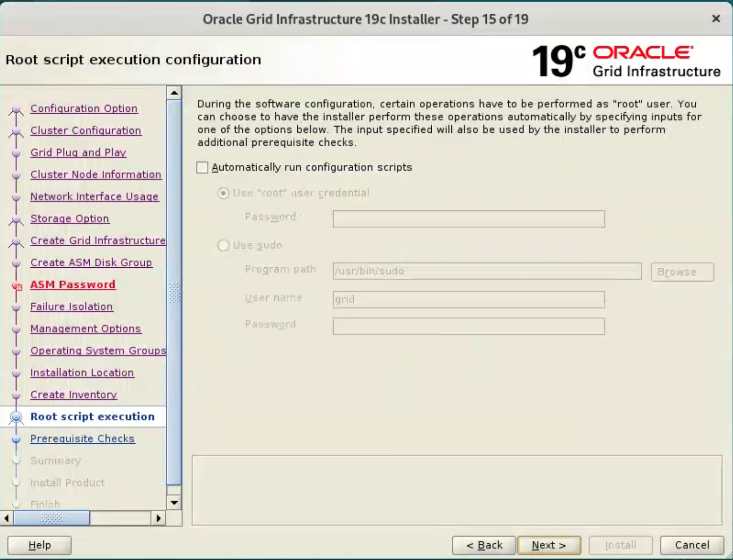Click the horizontal scrollbar thumb under step list
The width and height of the screenshot is (733, 560).
pyautogui.click(x=52, y=518)
